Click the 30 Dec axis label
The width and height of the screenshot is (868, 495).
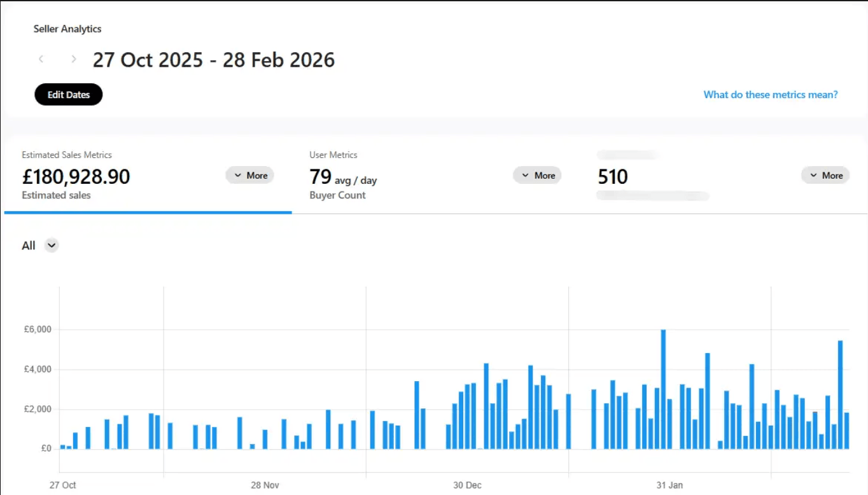pos(468,485)
